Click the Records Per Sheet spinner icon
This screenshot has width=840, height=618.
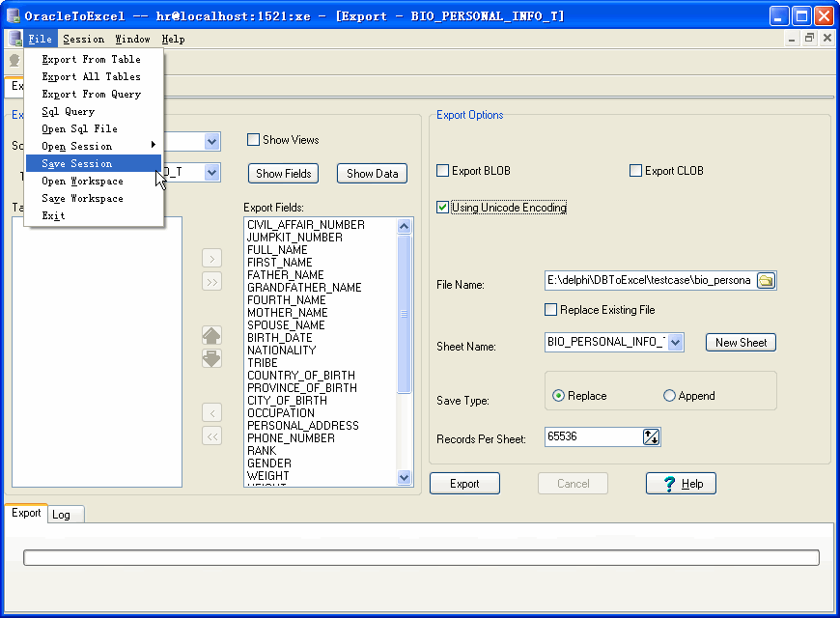pyautogui.click(x=651, y=436)
